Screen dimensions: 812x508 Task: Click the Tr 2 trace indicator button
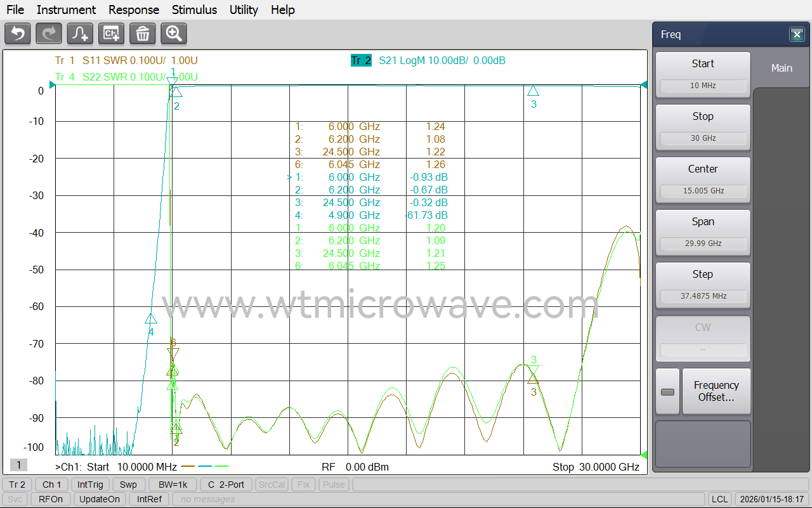click(x=16, y=484)
